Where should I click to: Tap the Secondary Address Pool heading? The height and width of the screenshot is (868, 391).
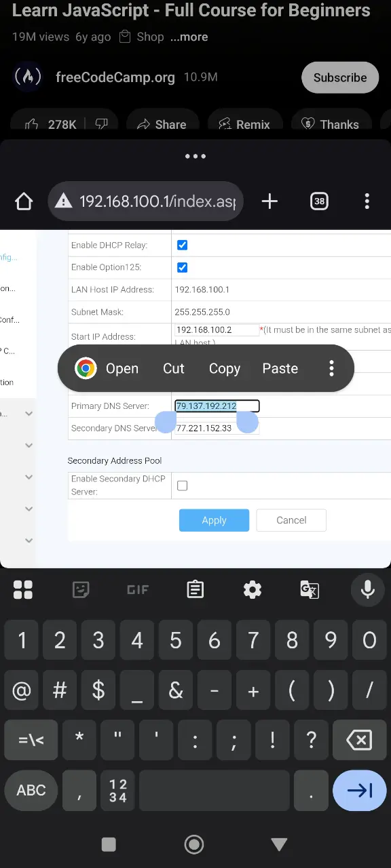115,460
